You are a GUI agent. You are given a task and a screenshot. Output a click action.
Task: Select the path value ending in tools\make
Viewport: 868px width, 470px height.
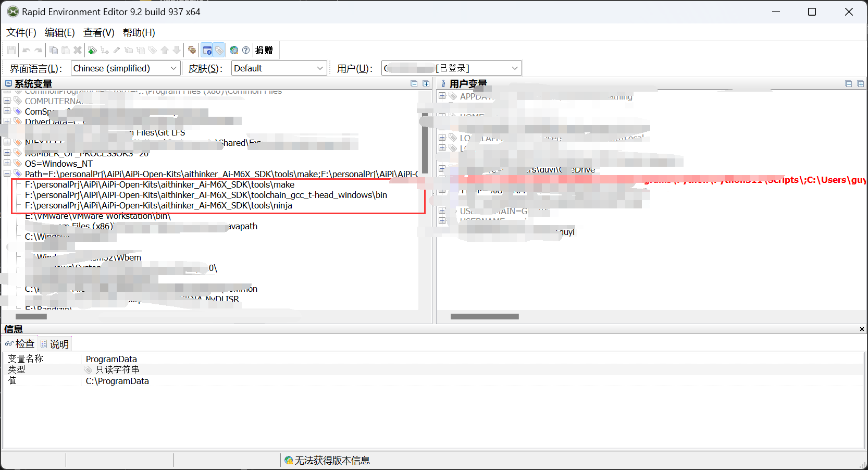[159, 184]
